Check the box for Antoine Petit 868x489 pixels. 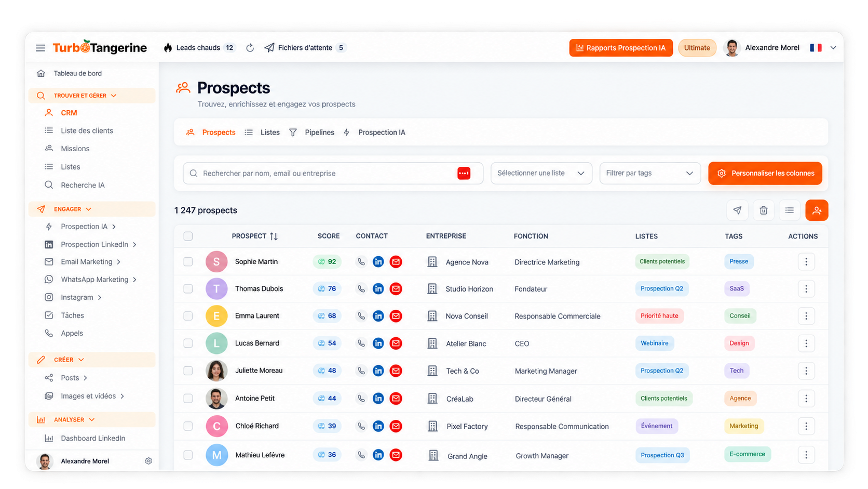pyautogui.click(x=188, y=399)
